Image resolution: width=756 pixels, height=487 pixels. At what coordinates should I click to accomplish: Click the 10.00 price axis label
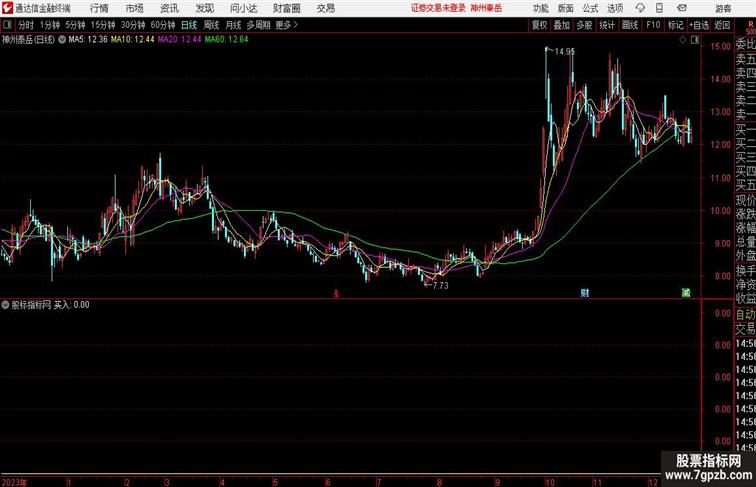coord(721,211)
